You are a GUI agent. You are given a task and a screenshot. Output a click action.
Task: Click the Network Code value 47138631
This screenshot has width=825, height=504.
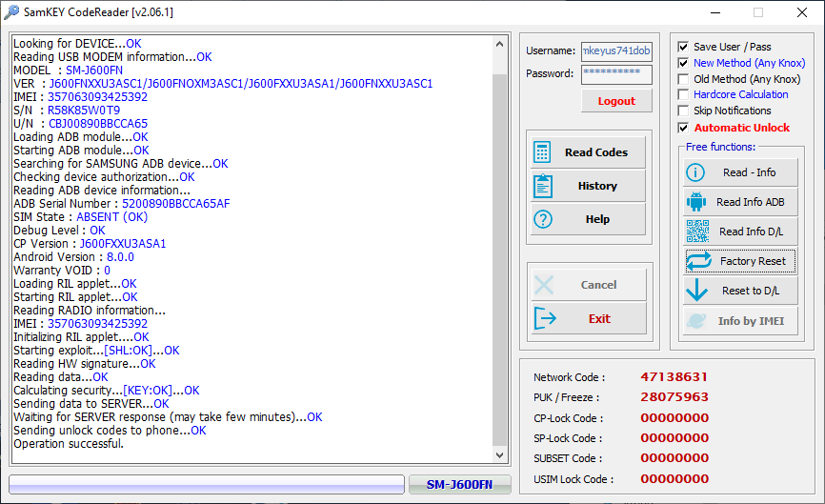coord(674,377)
